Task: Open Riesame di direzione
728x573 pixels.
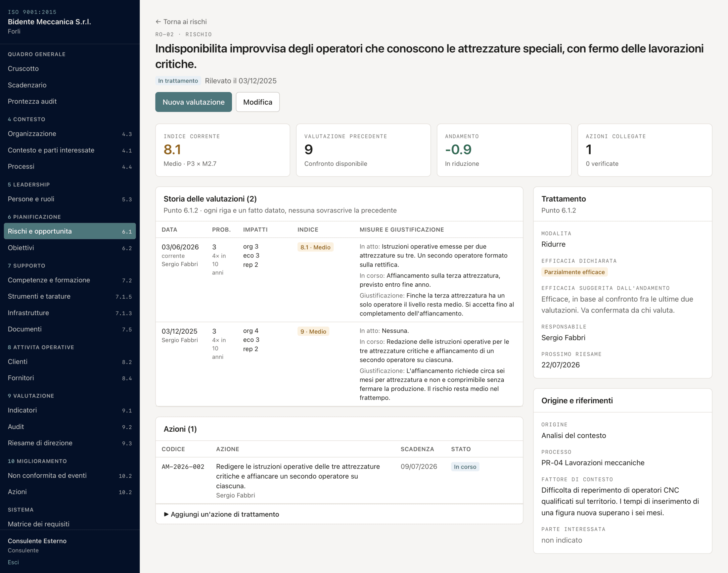Action: (x=70, y=443)
